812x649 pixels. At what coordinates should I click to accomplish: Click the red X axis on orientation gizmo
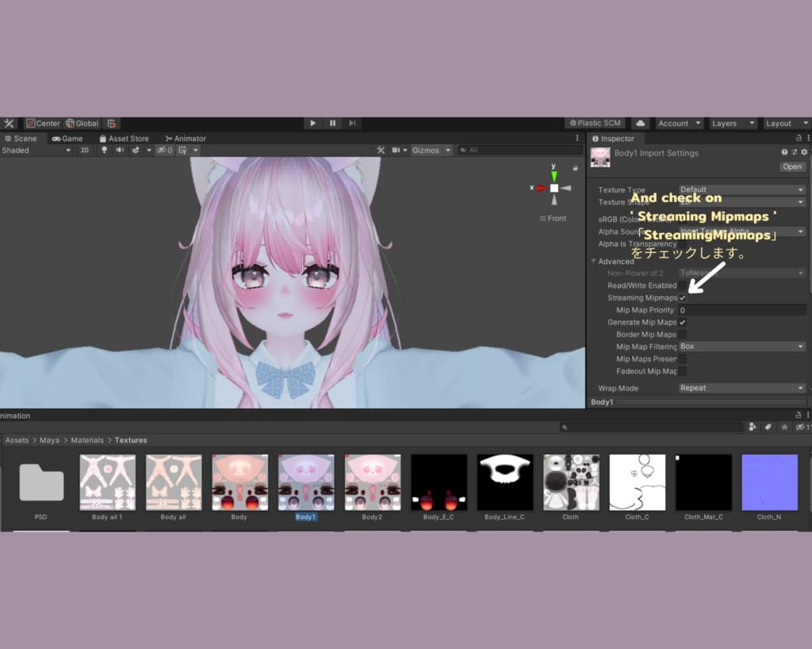coord(542,188)
